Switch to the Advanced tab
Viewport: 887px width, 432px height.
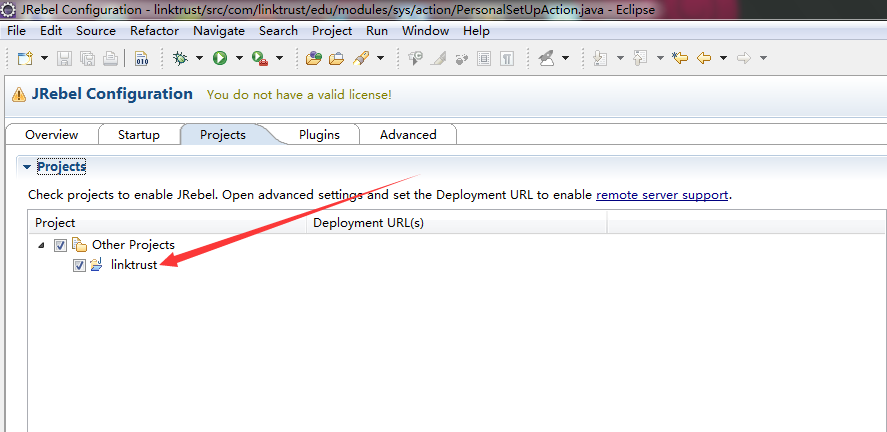click(x=408, y=135)
